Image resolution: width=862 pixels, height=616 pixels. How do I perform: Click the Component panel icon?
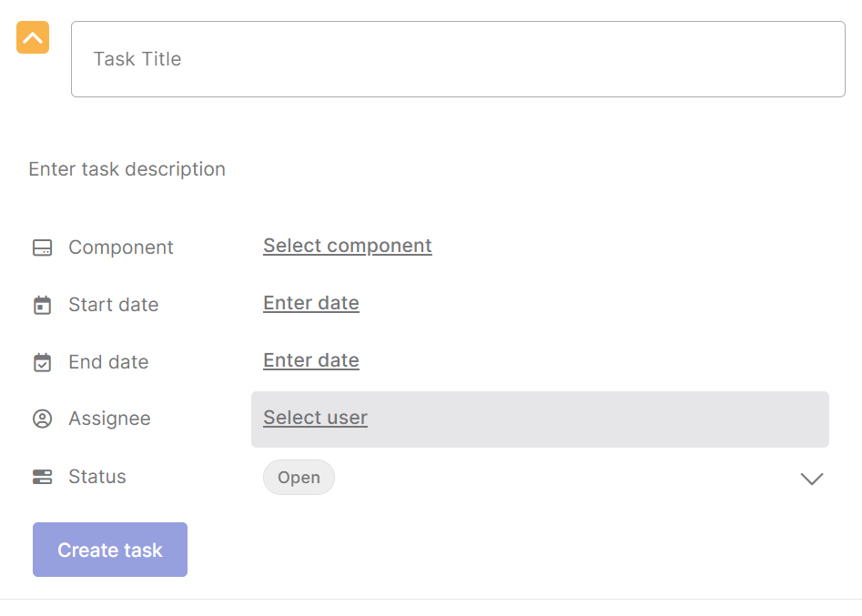43,247
